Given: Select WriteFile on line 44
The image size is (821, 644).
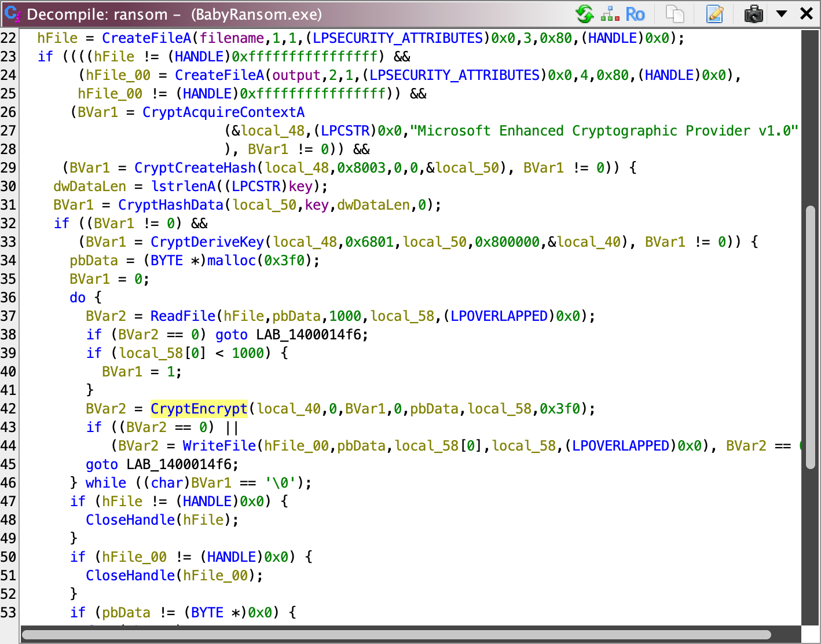Looking at the screenshot, I should click(219, 446).
